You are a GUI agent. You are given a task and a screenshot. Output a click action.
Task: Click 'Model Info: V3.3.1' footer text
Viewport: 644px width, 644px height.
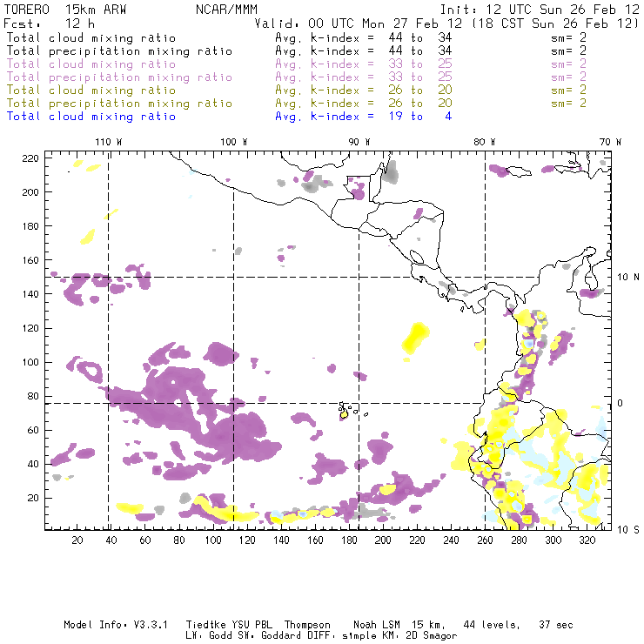(116, 625)
